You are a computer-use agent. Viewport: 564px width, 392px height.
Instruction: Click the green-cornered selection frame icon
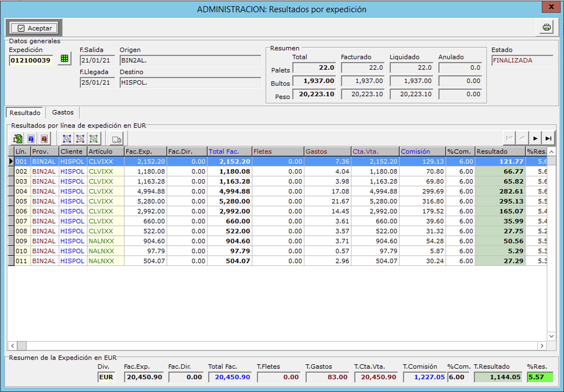pos(94,139)
